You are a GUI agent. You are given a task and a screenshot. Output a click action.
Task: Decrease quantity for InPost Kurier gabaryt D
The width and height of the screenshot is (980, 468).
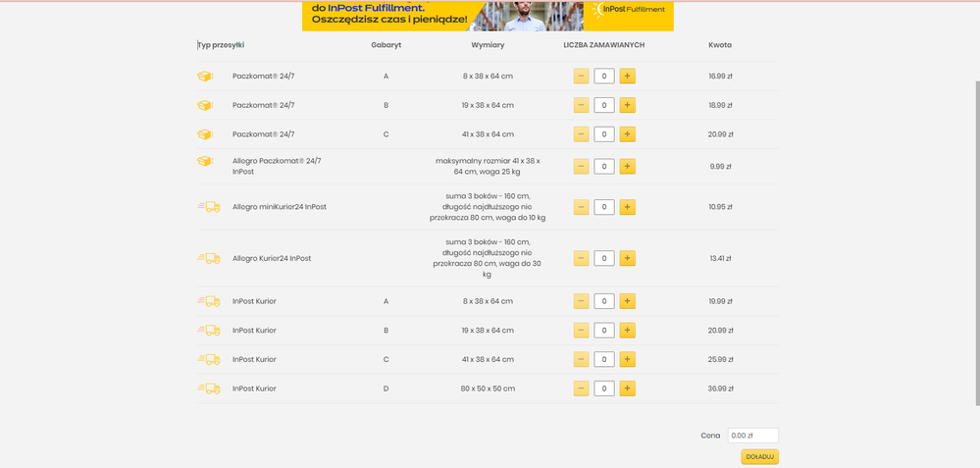[x=582, y=389]
